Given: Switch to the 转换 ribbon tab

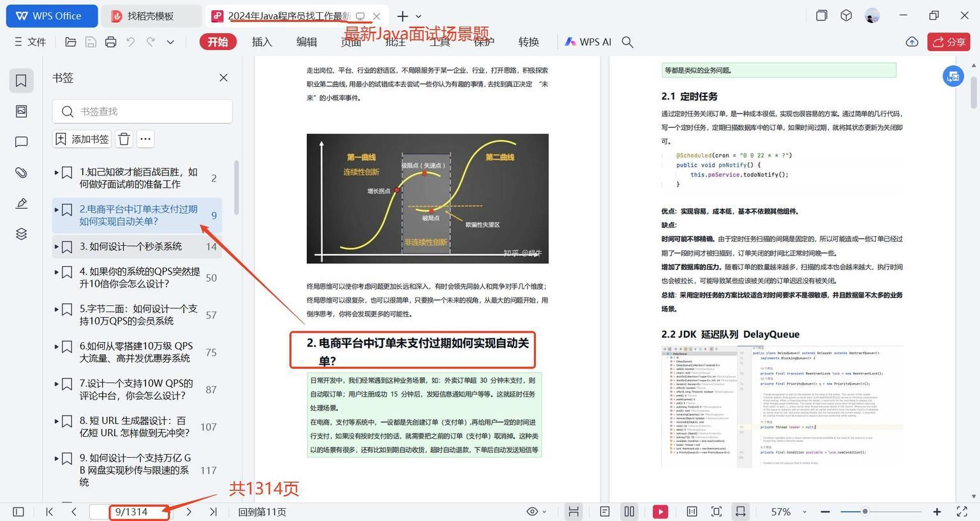Looking at the screenshot, I should coord(528,42).
